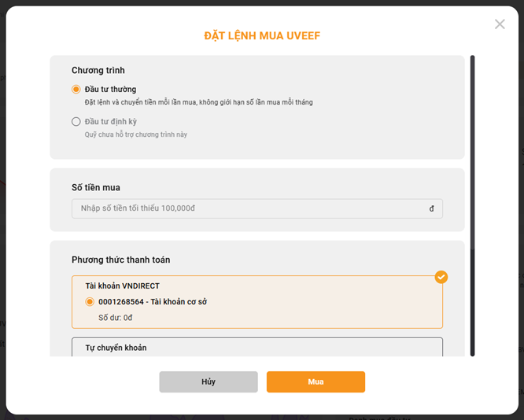
Task: Click the đ currency symbol in amount field
Action: click(x=431, y=208)
